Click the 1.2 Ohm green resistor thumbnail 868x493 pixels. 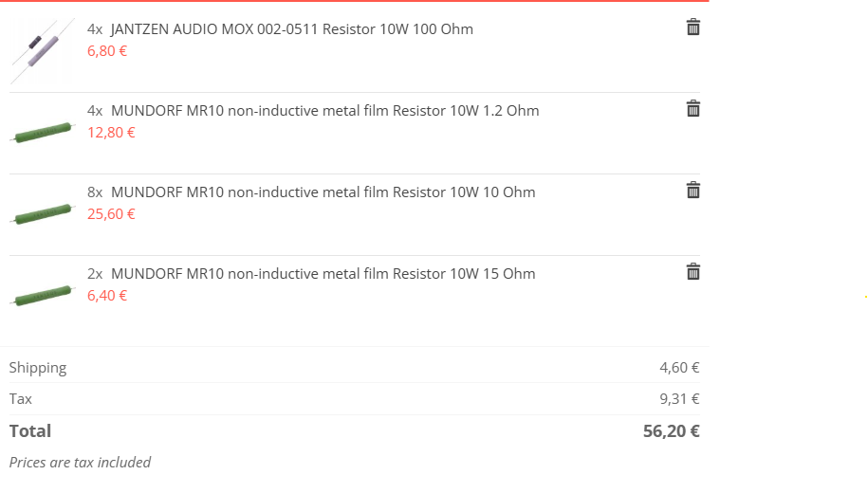[x=42, y=132]
